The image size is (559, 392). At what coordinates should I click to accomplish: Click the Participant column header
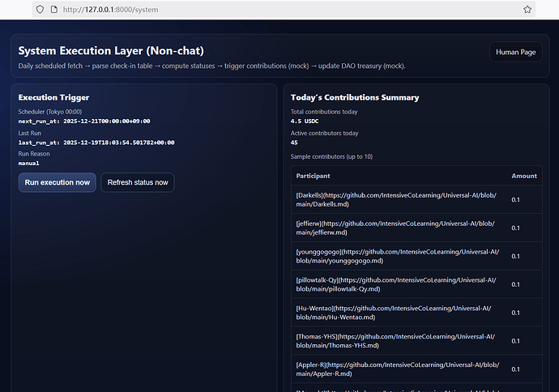(314, 176)
